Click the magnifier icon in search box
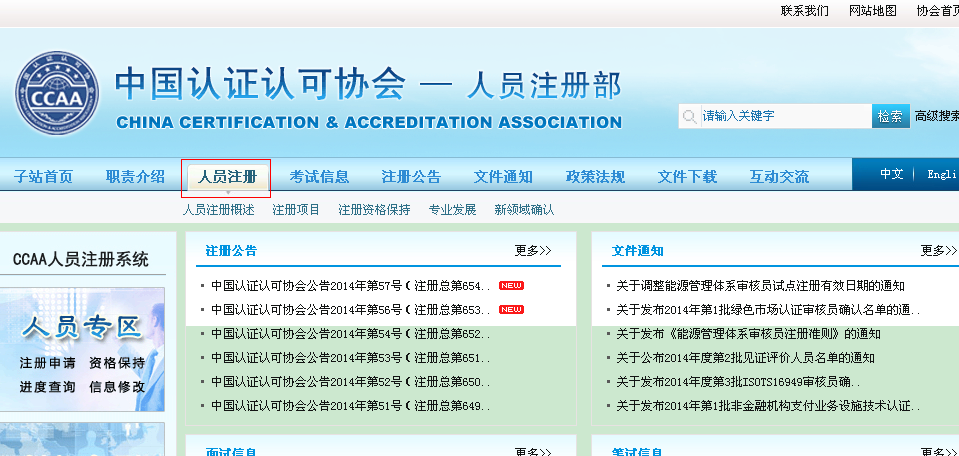959x456 pixels. [x=690, y=116]
